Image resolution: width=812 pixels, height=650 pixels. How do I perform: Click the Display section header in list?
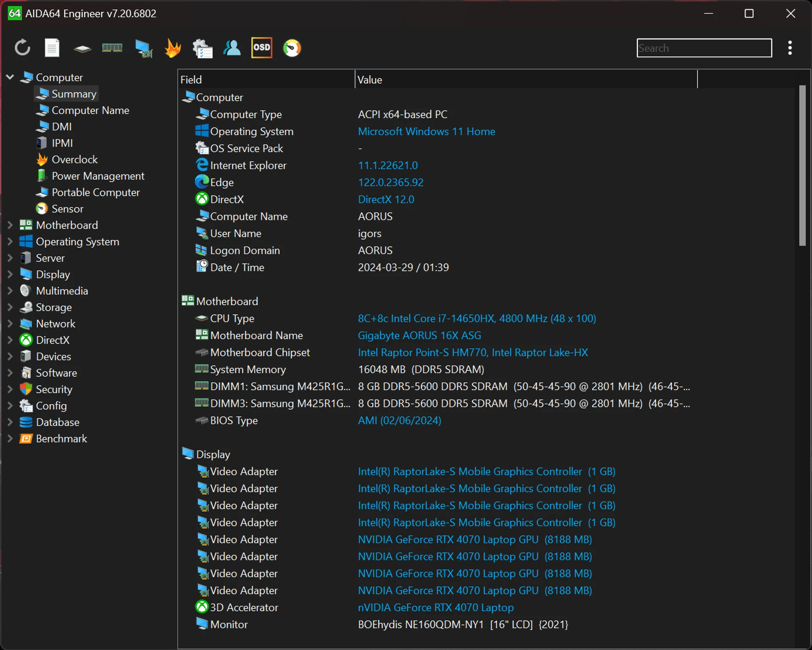coord(206,454)
